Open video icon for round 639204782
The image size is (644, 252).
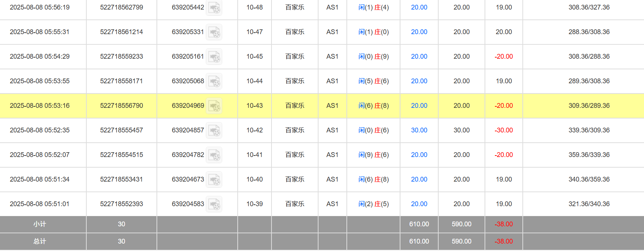click(214, 155)
